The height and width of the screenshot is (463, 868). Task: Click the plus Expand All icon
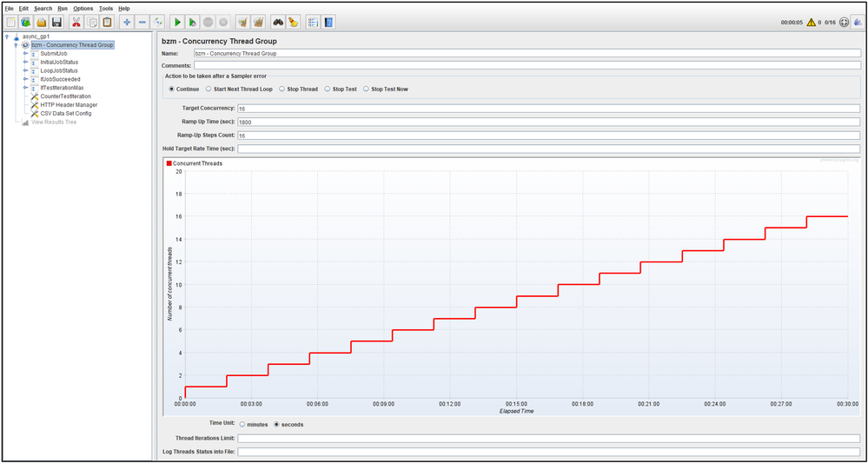click(x=127, y=22)
